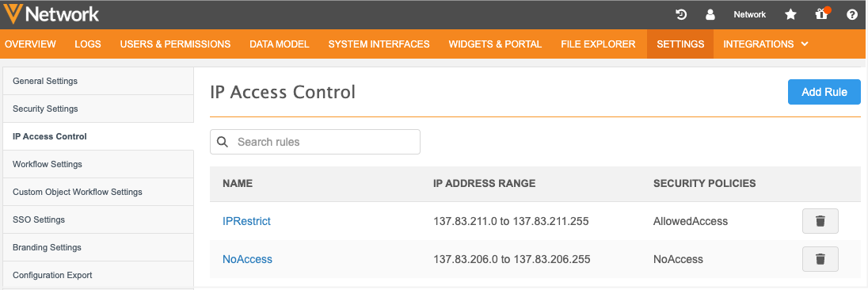
Task: Open the File Explorer tab
Action: click(598, 44)
